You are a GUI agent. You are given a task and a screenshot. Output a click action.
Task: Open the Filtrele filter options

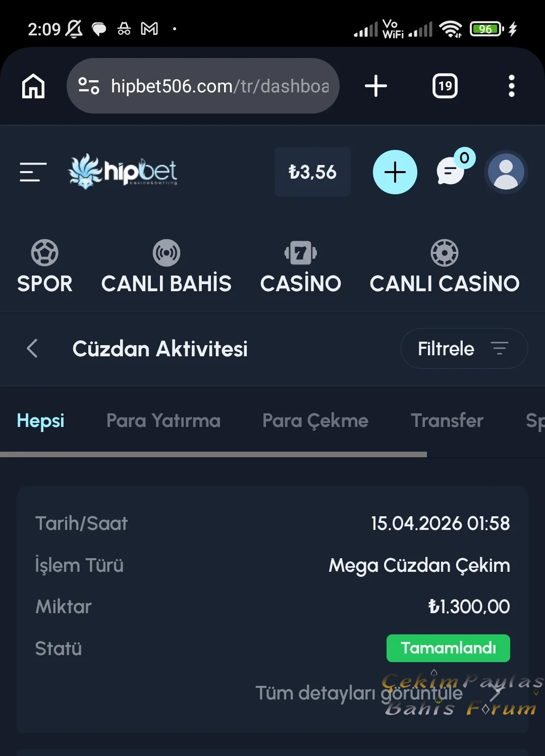pyautogui.click(x=464, y=348)
